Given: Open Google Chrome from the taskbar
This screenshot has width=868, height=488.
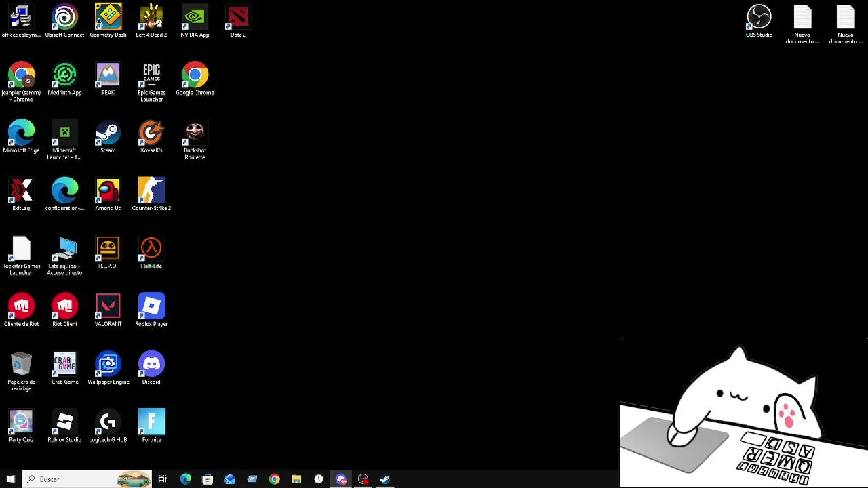Looking at the screenshot, I should click(x=274, y=479).
